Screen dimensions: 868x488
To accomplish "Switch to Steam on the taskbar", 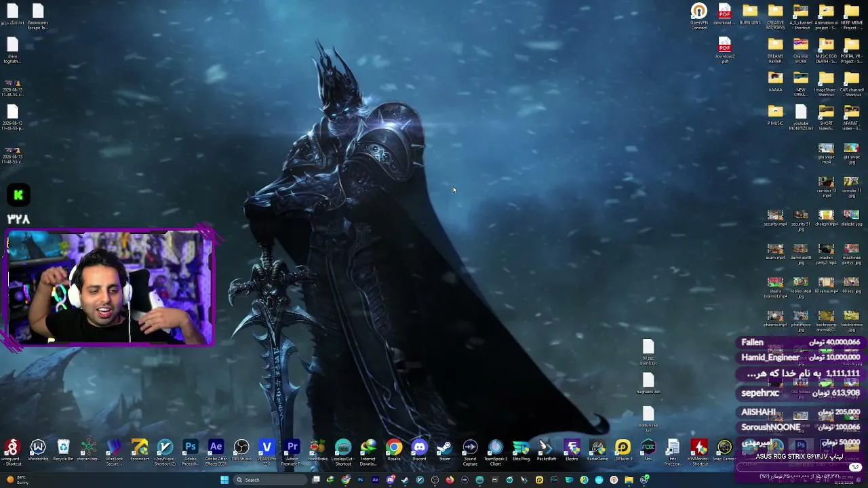I will coord(406,480).
